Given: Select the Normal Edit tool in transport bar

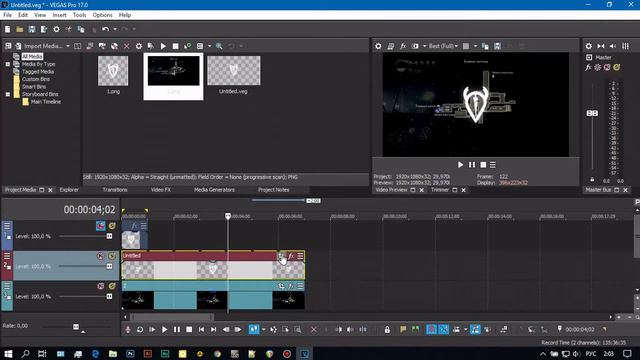Looking at the screenshot, I should click(254, 329).
